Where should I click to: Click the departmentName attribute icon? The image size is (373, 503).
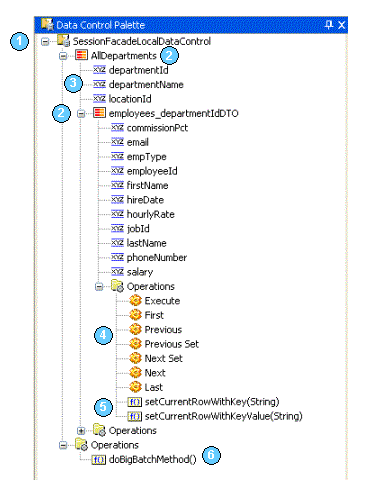pyautogui.click(x=99, y=84)
